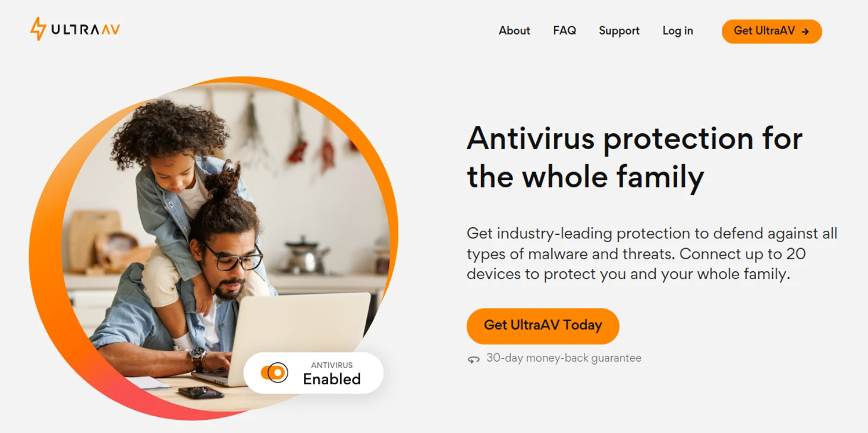Click the Log in link
The image size is (868, 433).
[678, 31]
